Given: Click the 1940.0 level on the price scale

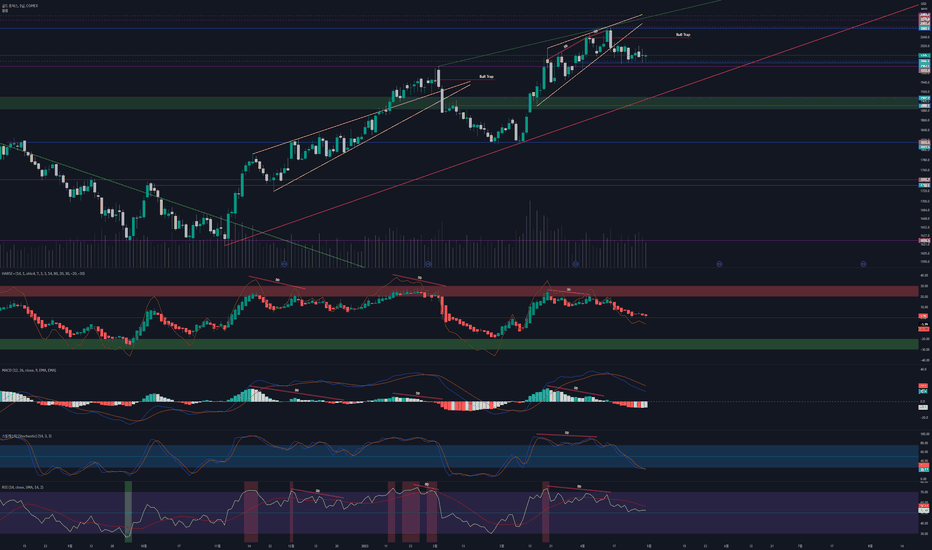Looking at the screenshot, I should click(x=924, y=82).
